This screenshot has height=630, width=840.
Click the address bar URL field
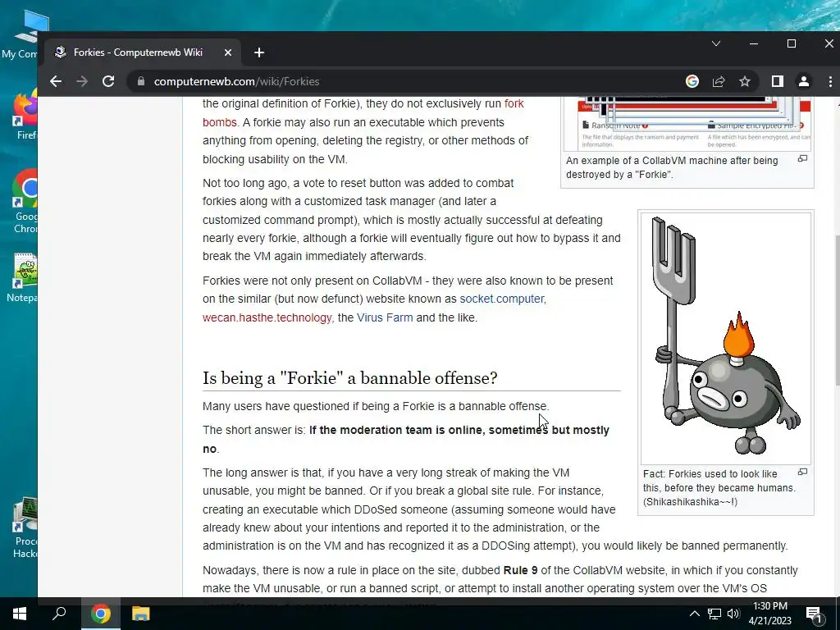click(407, 81)
